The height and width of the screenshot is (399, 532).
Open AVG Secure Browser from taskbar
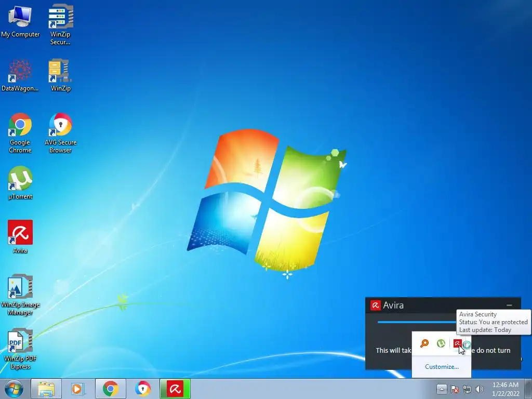pos(142,389)
